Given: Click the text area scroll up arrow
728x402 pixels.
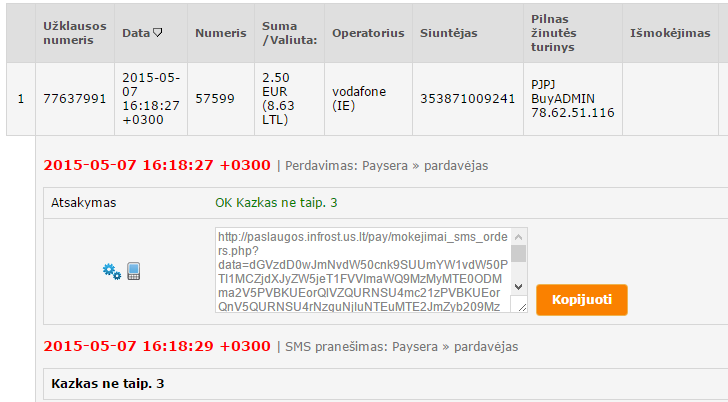Looking at the screenshot, I should 519,237.
